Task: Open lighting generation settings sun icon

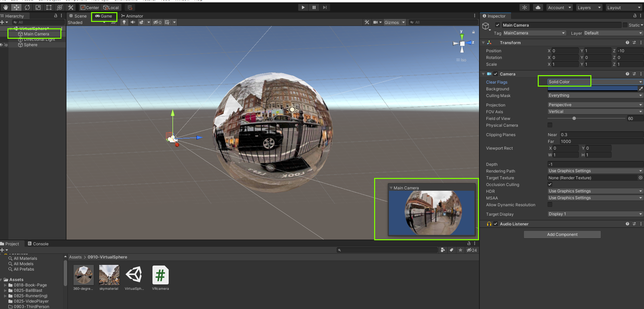Action: point(525,7)
